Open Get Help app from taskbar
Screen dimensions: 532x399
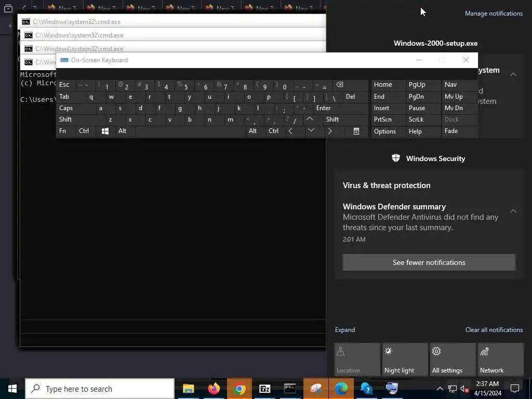(366, 389)
